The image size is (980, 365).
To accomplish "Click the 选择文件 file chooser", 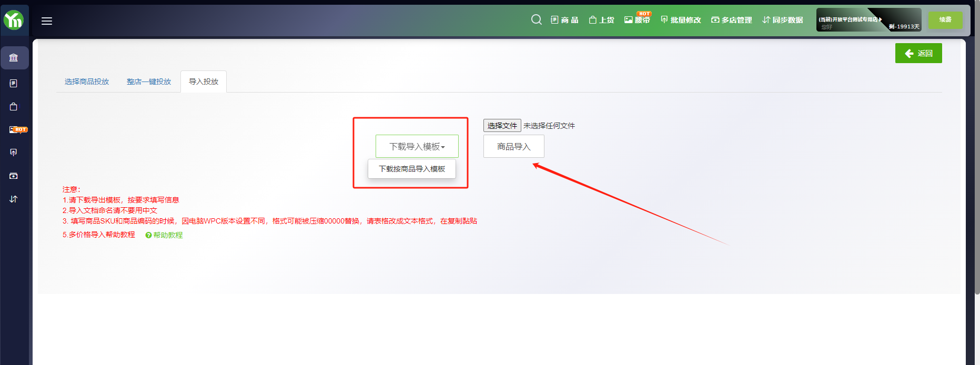I will [x=502, y=126].
